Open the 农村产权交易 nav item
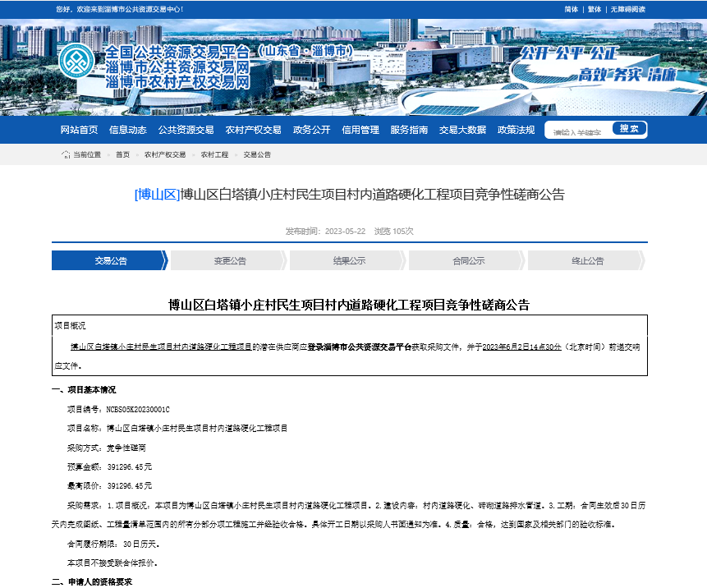The image size is (707, 588). click(253, 130)
